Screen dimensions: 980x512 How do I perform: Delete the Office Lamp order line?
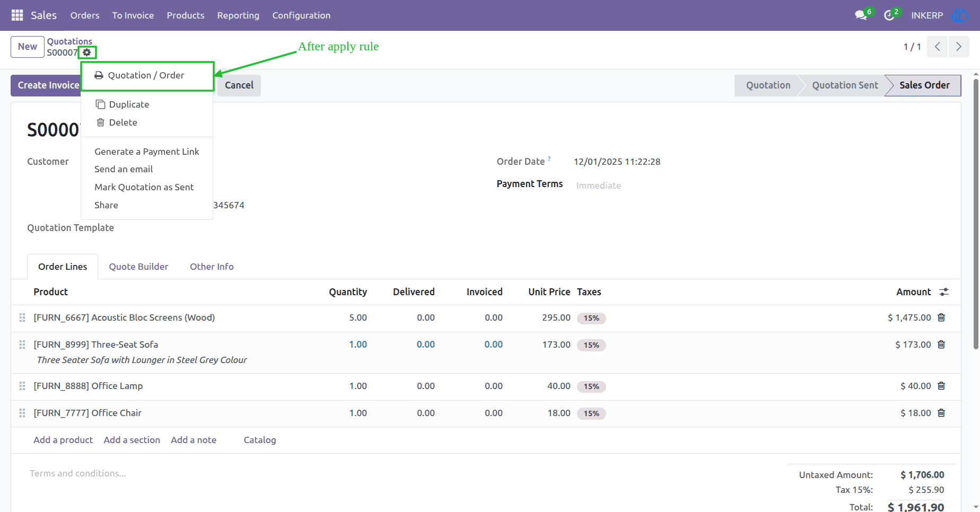(941, 386)
